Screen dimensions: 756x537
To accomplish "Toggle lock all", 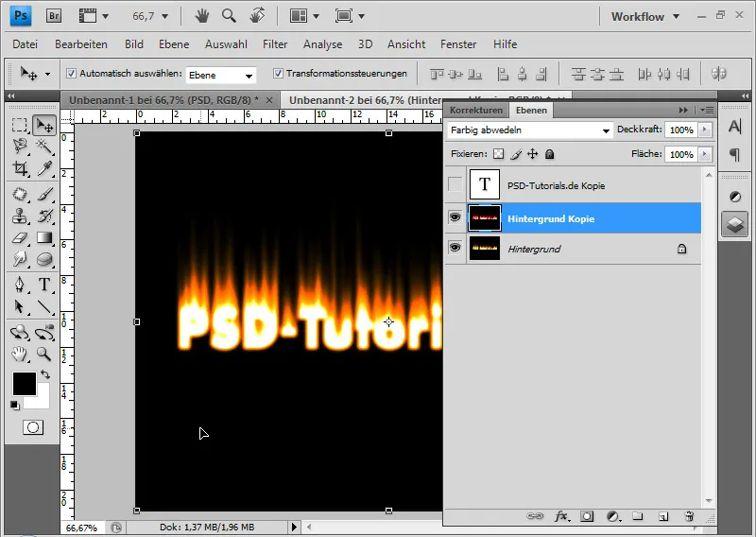I will point(549,154).
